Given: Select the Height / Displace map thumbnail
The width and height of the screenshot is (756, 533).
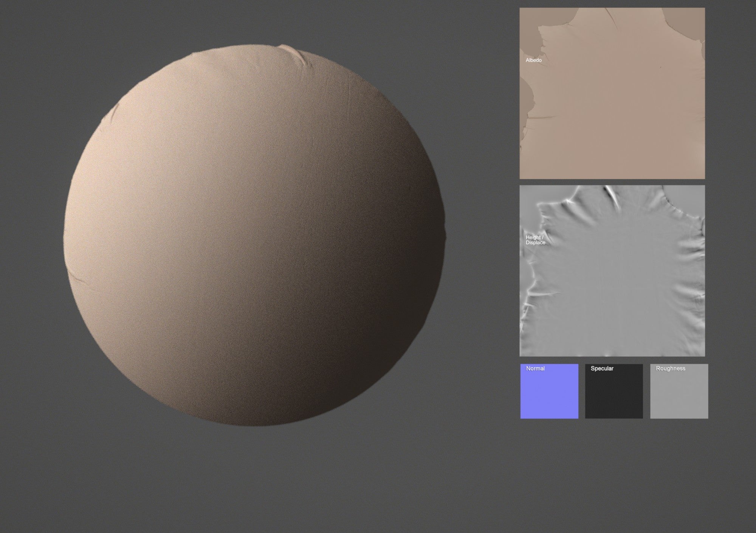Looking at the screenshot, I should point(612,271).
